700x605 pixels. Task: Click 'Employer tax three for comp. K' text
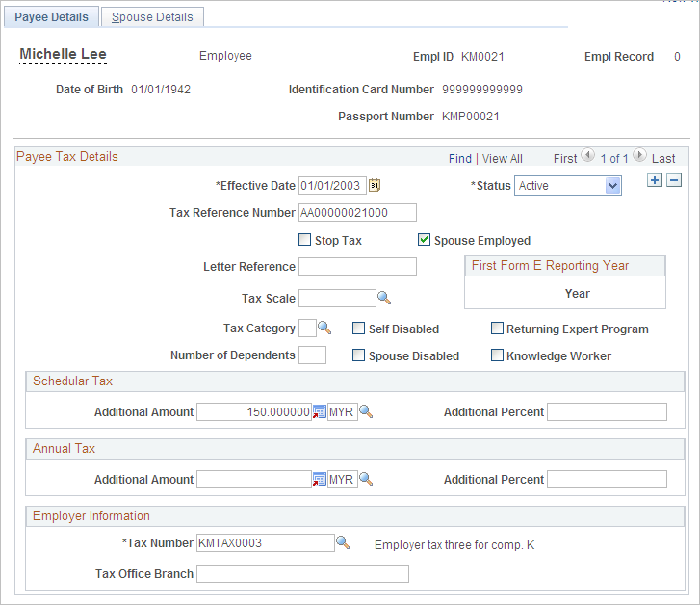coord(454,545)
